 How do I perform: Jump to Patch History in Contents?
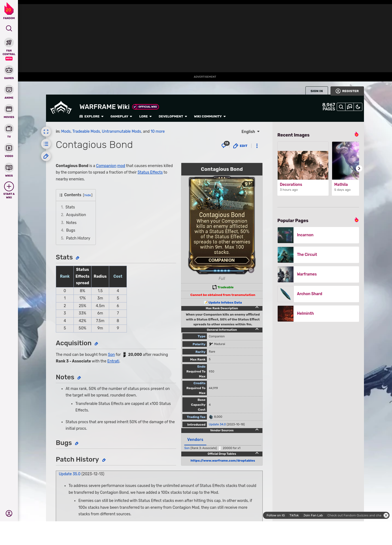coord(78,238)
